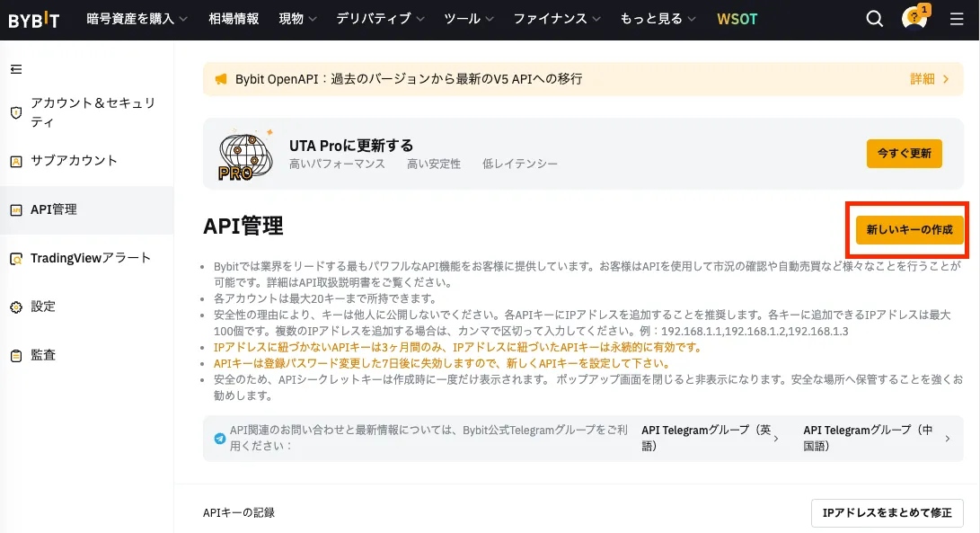Open the search magnifier icon
980x533 pixels.
pos(874,19)
